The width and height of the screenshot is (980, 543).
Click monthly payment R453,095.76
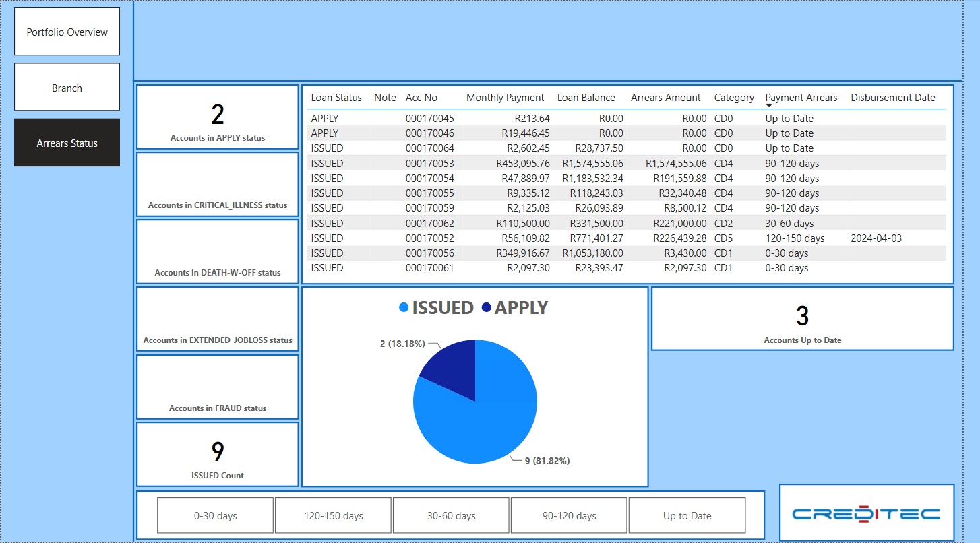coord(523,163)
